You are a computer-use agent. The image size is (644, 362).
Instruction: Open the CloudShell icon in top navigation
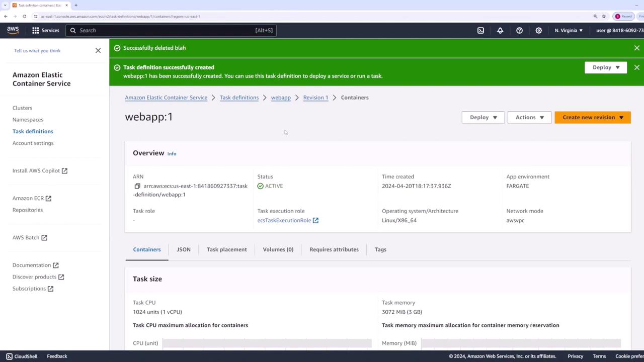pos(480,30)
